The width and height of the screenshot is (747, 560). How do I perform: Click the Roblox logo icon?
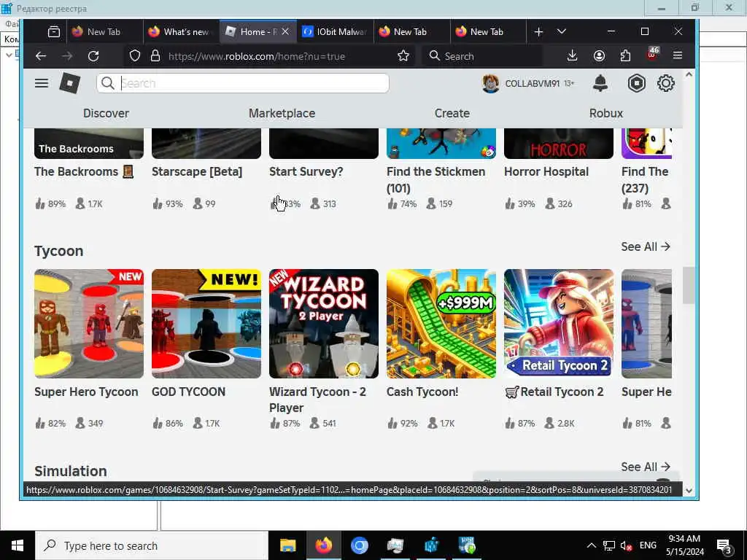[x=70, y=83]
